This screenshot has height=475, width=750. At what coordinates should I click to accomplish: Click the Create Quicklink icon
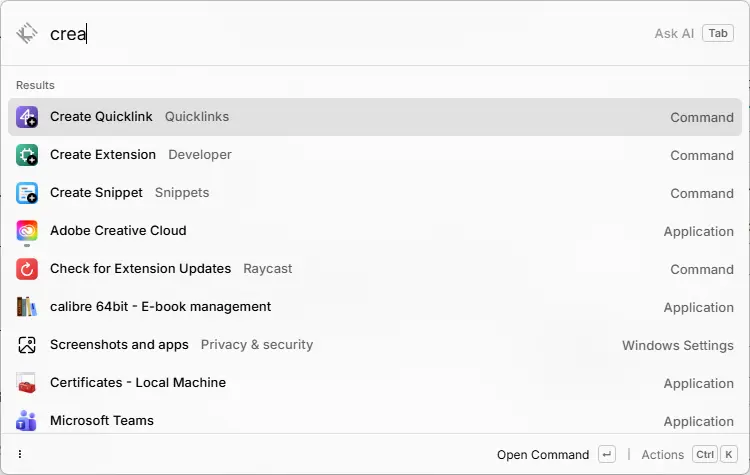(x=27, y=117)
